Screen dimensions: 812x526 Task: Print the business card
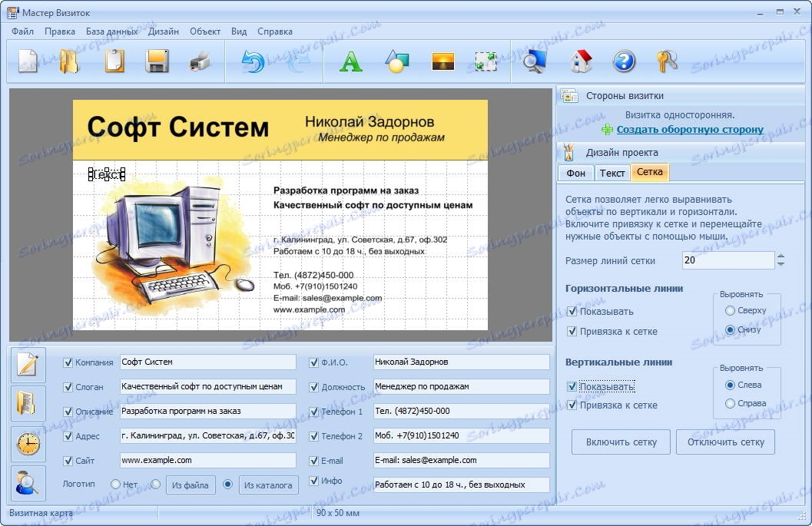click(200, 61)
